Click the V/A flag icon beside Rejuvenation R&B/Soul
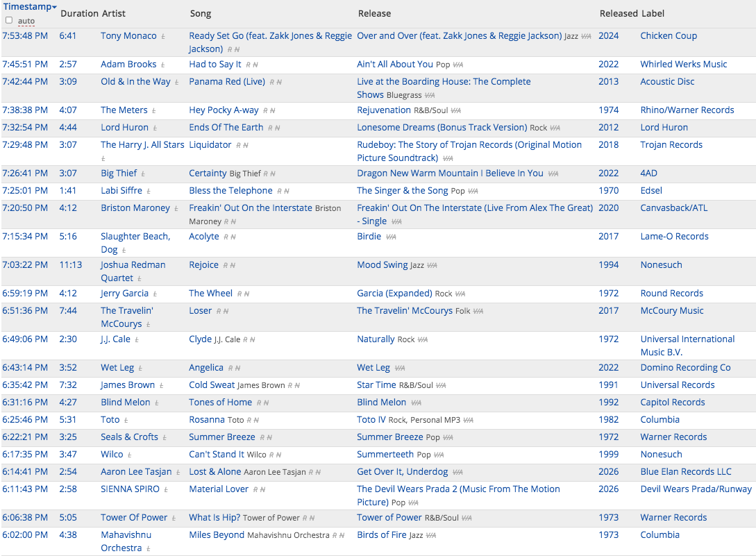 455,111
